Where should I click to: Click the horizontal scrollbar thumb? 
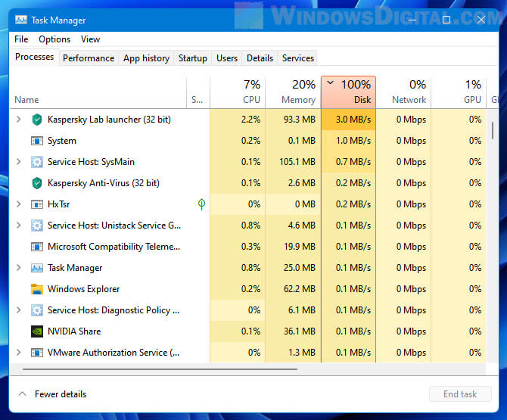[160, 369]
